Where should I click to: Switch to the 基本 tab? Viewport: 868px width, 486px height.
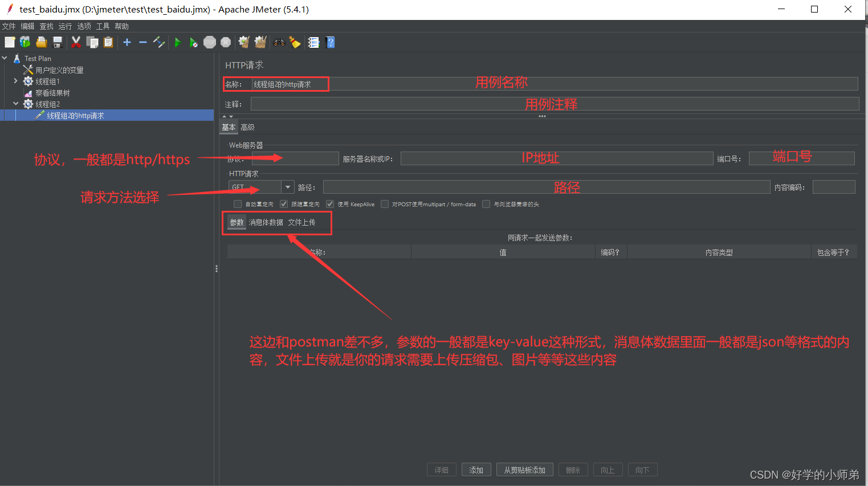click(x=229, y=127)
